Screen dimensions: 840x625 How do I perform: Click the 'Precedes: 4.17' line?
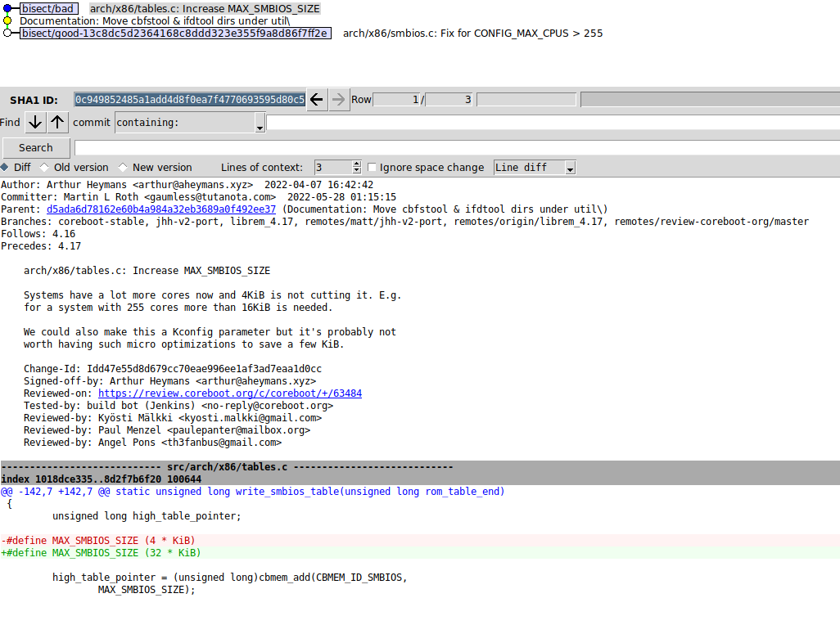(x=41, y=246)
